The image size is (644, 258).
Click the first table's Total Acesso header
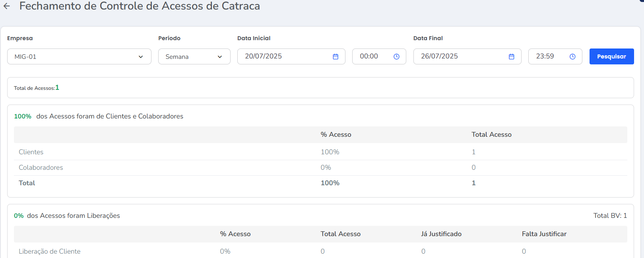click(x=491, y=134)
